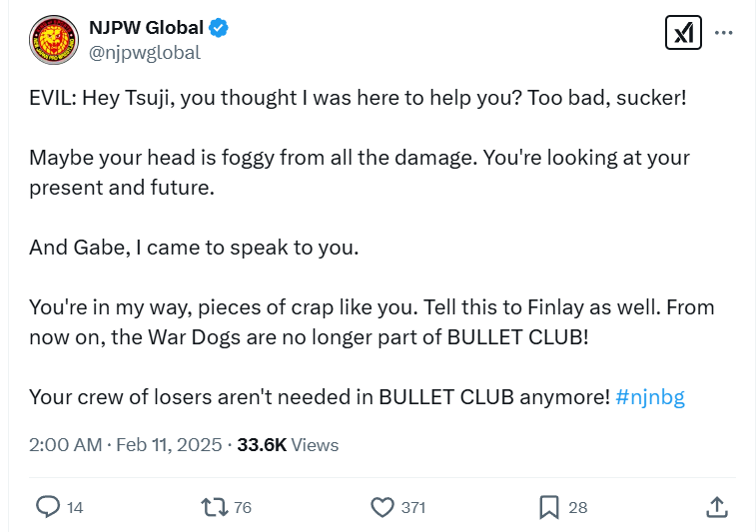Screen dimensions: 756x532
Task: Click the tweet's opening line addressing Tsuji
Action: pyautogui.click(x=358, y=101)
